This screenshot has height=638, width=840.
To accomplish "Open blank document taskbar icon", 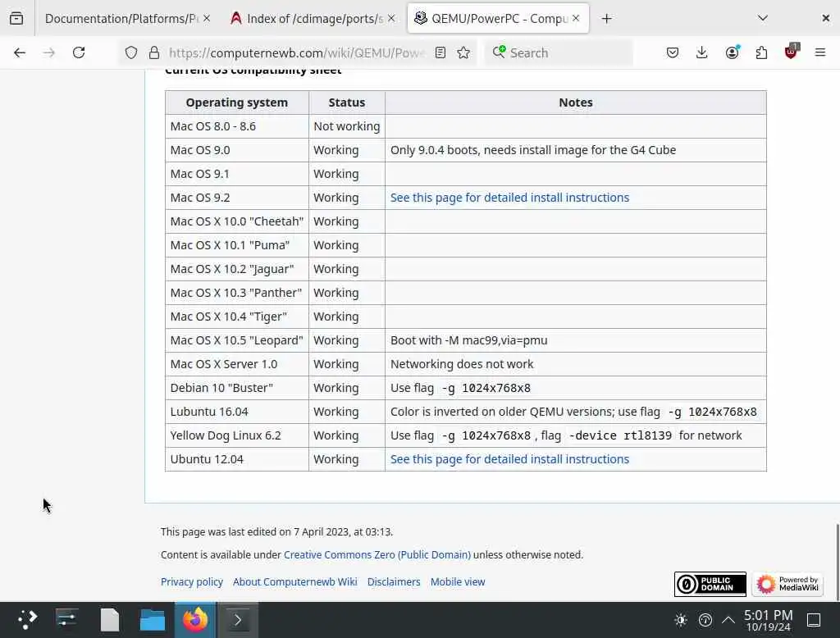I will [110, 620].
